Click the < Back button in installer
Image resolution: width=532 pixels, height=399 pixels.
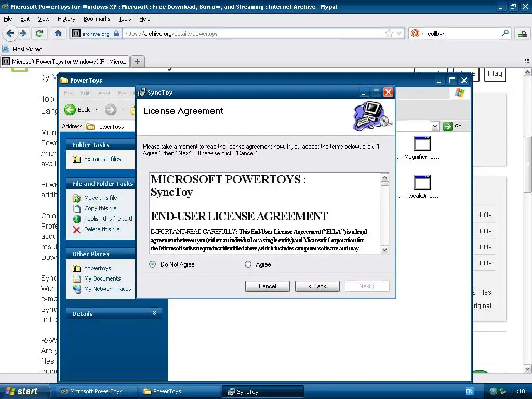click(317, 286)
